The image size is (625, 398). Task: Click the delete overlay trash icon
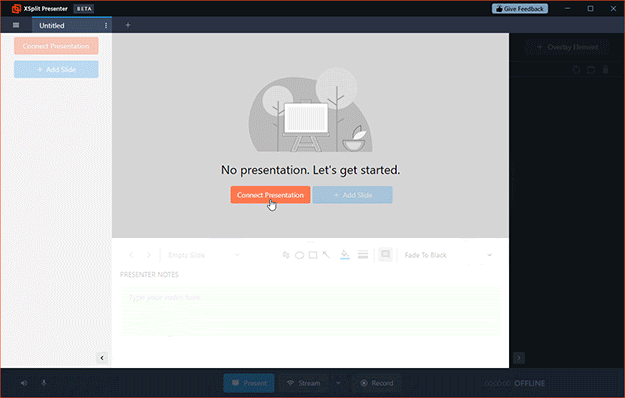coord(605,70)
